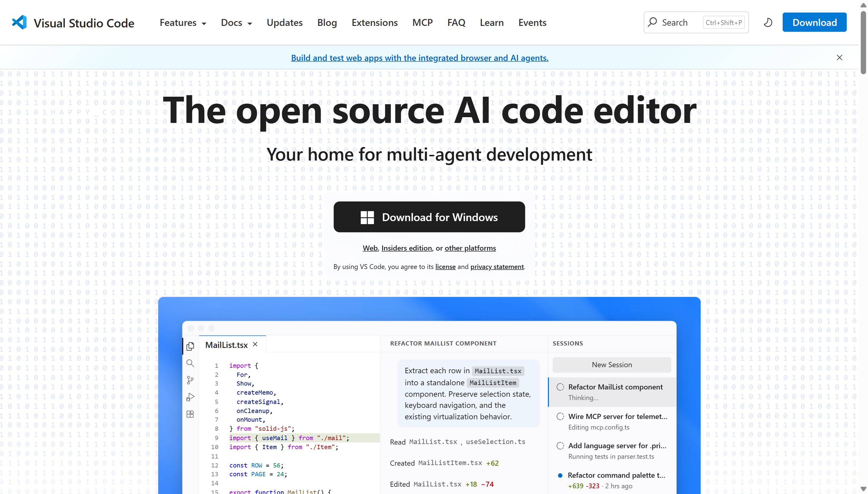Dismiss the announcement banner with the X
This screenshot has height=494, width=868.
pyautogui.click(x=839, y=58)
